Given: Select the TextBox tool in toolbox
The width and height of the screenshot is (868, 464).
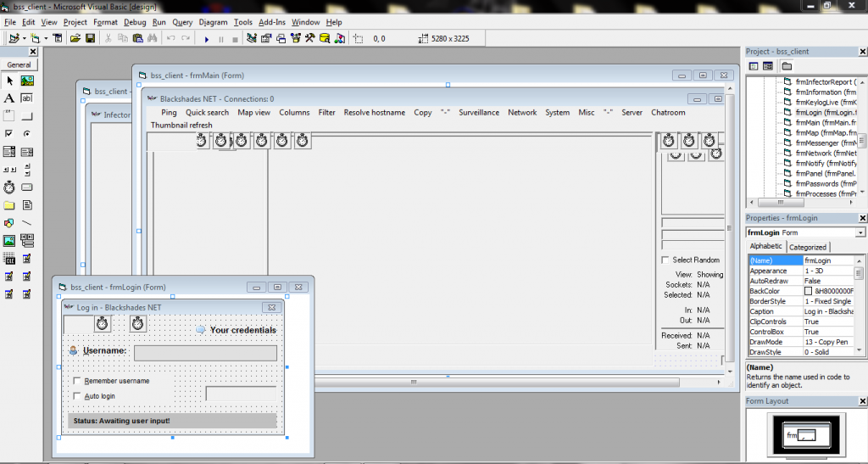Looking at the screenshot, I should [x=27, y=98].
